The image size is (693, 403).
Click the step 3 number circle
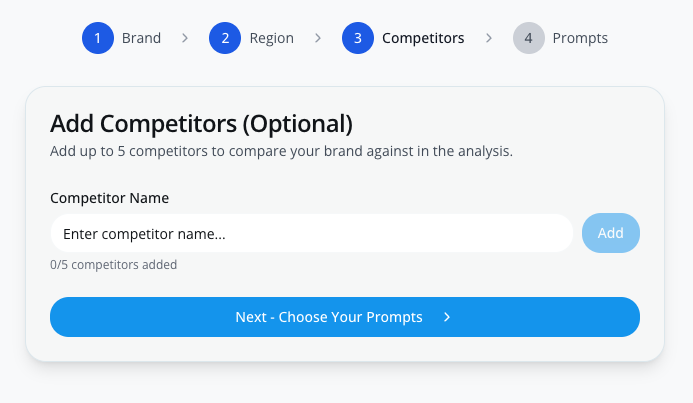click(358, 39)
